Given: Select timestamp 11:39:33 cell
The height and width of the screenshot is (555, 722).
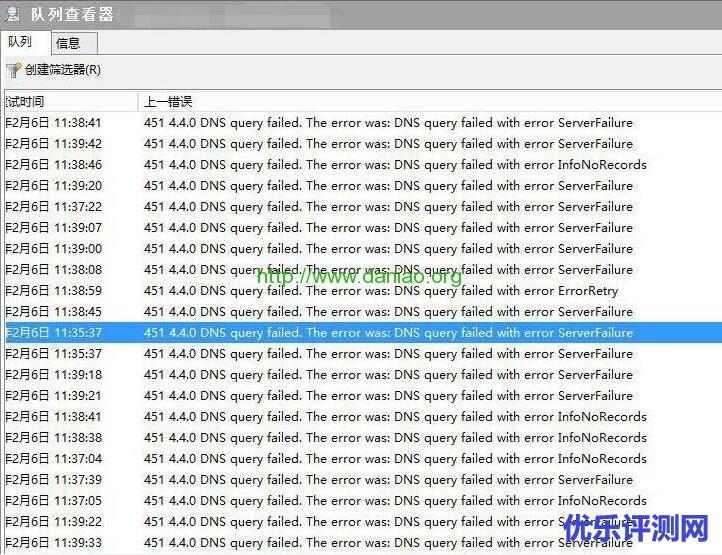Looking at the screenshot, I should 53,543.
